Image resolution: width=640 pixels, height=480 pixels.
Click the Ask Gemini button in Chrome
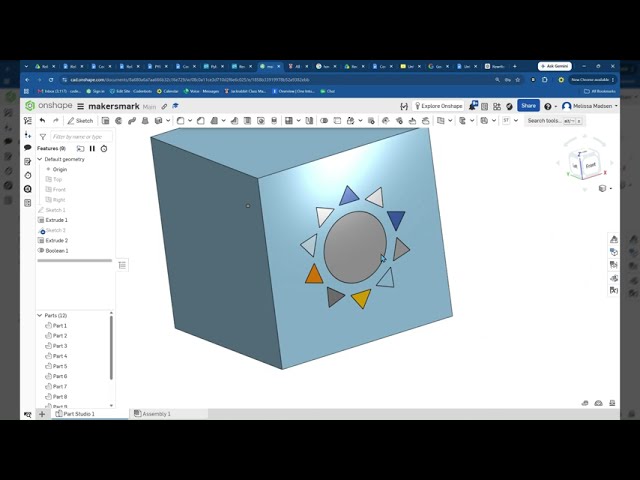tap(554, 66)
